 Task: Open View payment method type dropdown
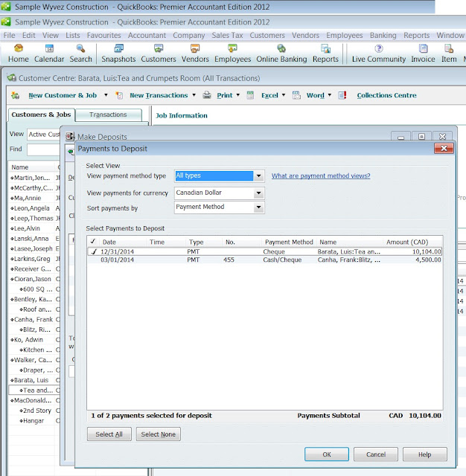click(x=258, y=176)
